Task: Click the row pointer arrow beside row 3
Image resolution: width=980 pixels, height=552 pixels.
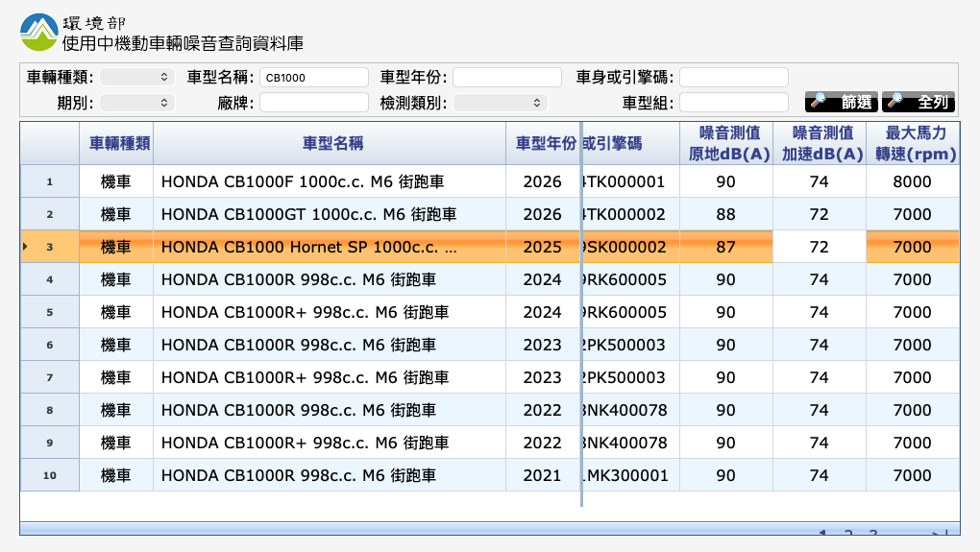Action: (25, 247)
